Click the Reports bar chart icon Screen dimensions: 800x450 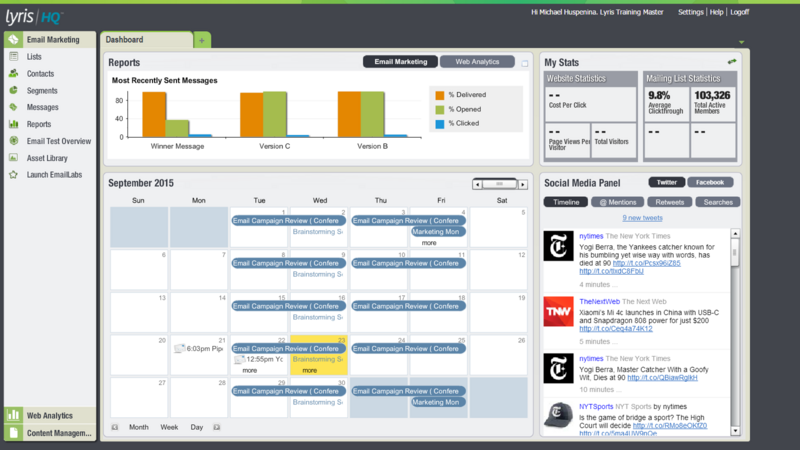pyautogui.click(x=13, y=125)
